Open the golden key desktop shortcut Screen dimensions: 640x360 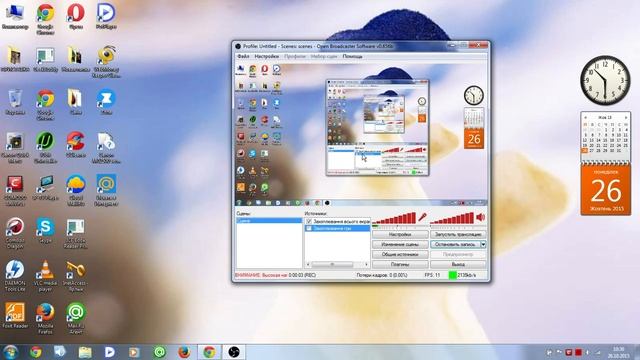click(75, 276)
